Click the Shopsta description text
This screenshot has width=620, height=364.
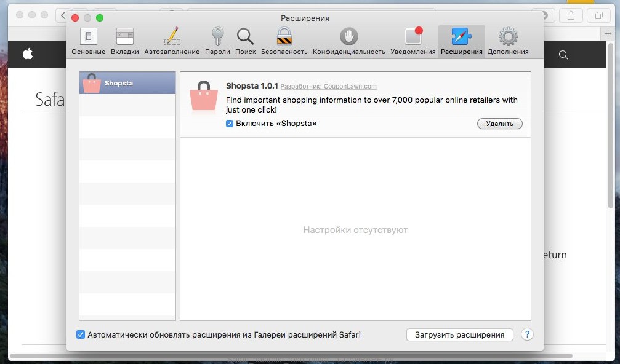(x=372, y=105)
